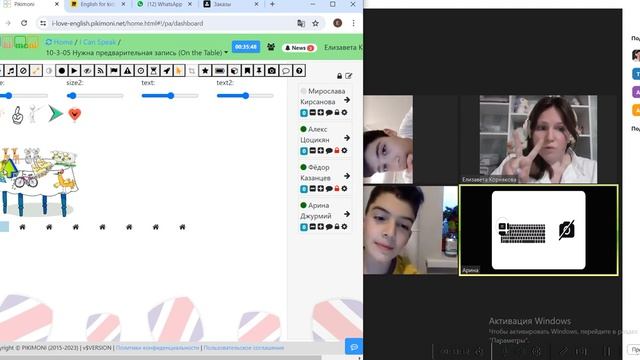Open settings gear for Мирослава Кирсанова
The width and height of the screenshot is (640, 360).
[x=344, y=112]
